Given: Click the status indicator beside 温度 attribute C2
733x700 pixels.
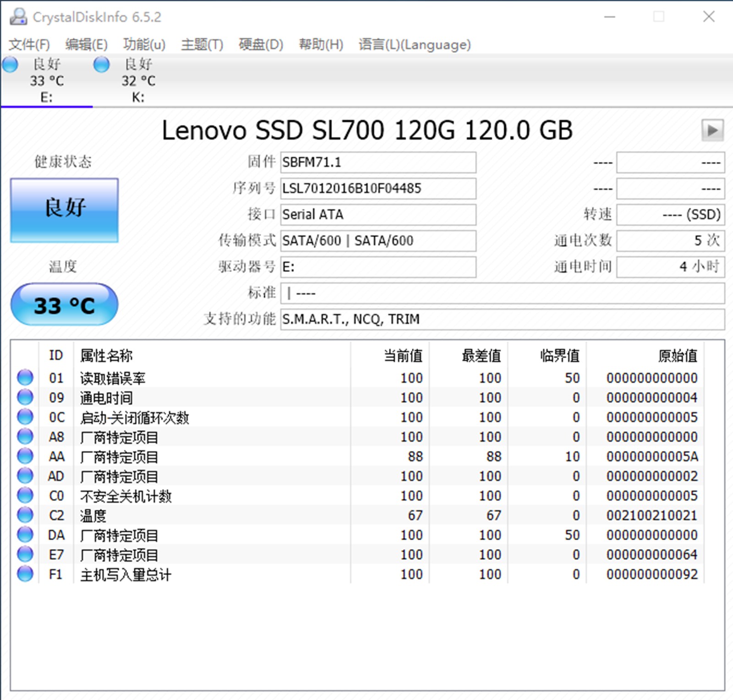Looking at the screenshot, I should coord(25,515).
